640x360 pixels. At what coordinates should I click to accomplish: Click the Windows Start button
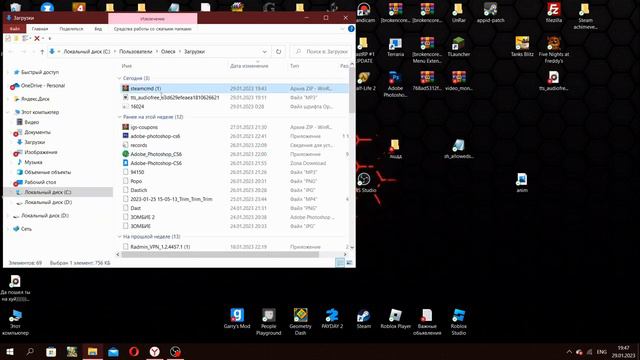pyautogui.click(x=10, y=351)
